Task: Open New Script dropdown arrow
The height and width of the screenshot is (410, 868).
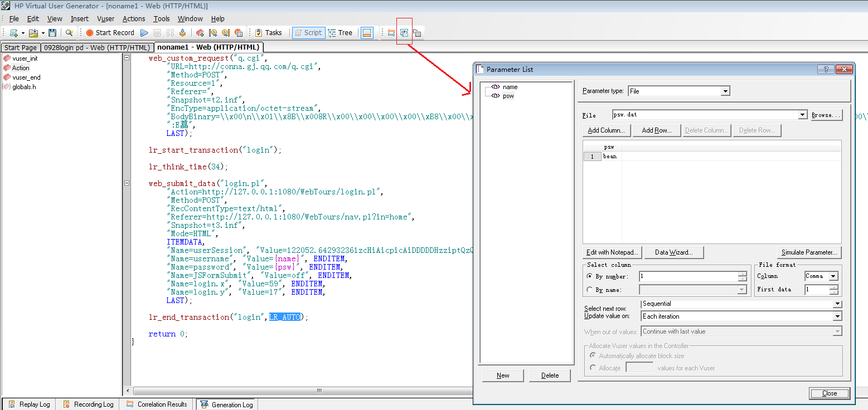Action: [x=23, y=33]
